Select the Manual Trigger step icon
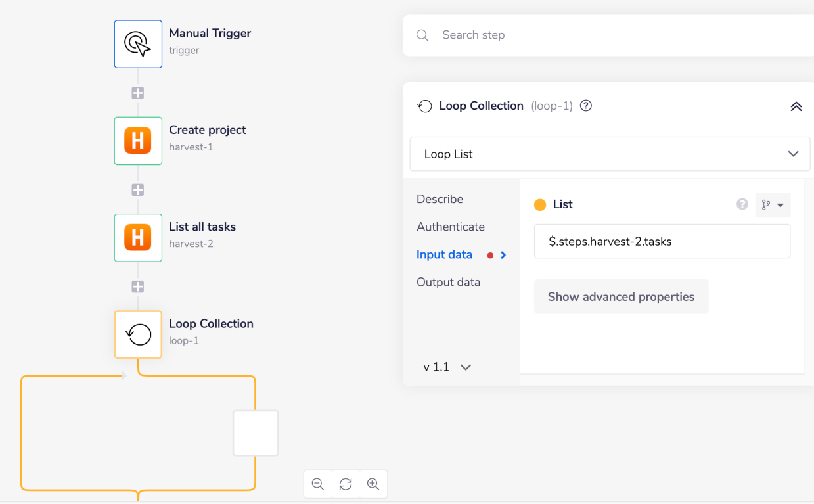 [x=138, y=44]
